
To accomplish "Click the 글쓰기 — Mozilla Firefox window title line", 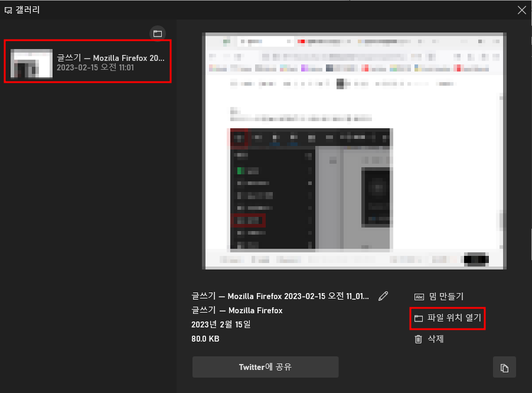I will coord(237,310).
